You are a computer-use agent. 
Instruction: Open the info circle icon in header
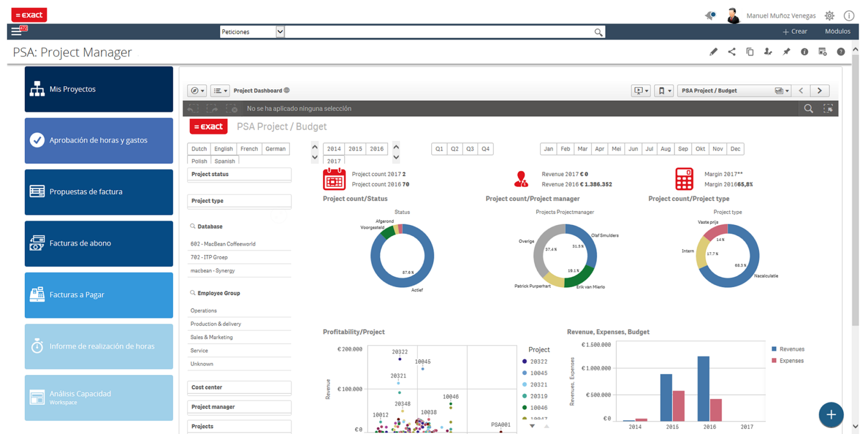(x=848, y=16)
